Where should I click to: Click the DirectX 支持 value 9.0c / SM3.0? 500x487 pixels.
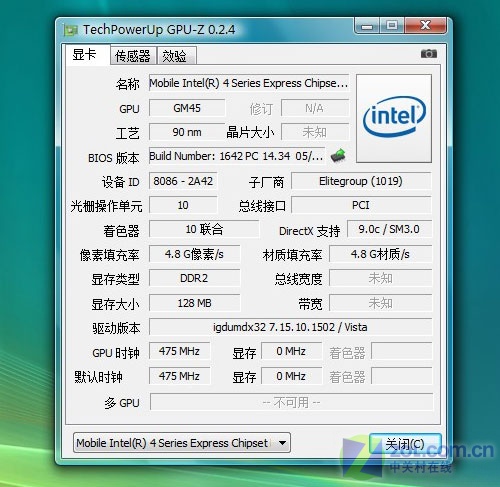tap(389, 229)
